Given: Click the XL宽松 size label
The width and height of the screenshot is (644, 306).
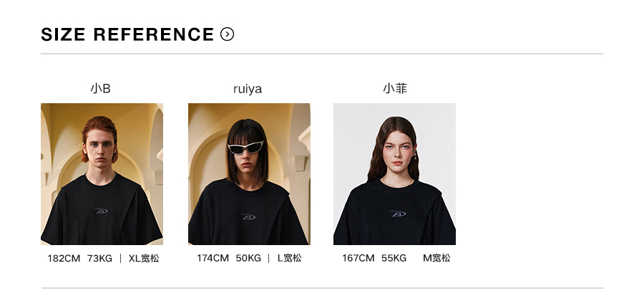Looking at the screenshot, I should click(x=144, y=258).
